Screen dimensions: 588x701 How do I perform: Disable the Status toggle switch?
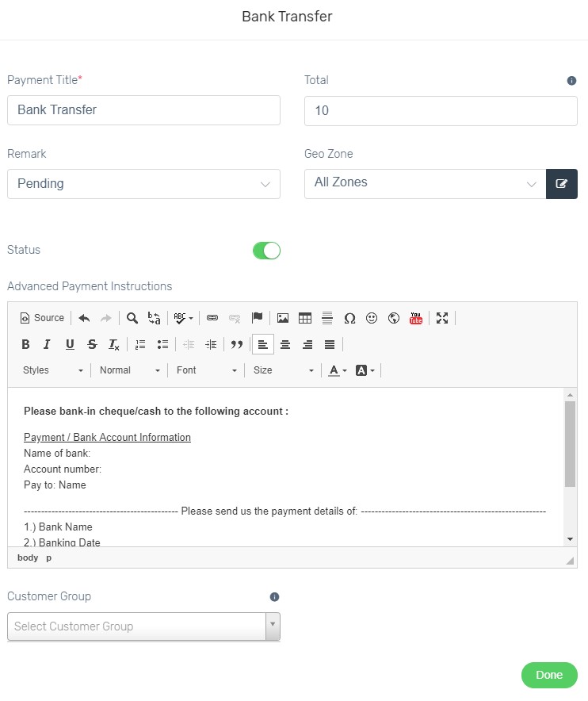pos(266,251)
